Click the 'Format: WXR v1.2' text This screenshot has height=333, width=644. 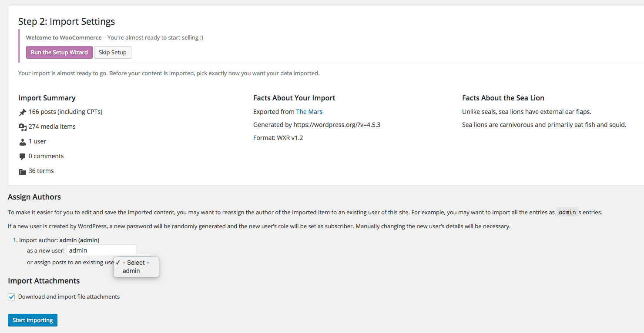[x=278, y=138]
